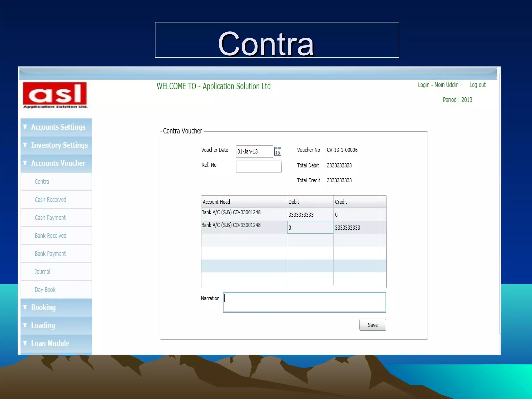Screen dimensions: 532x399
Task: Open the Contra menu item
Action: click(x=56, y=182)
